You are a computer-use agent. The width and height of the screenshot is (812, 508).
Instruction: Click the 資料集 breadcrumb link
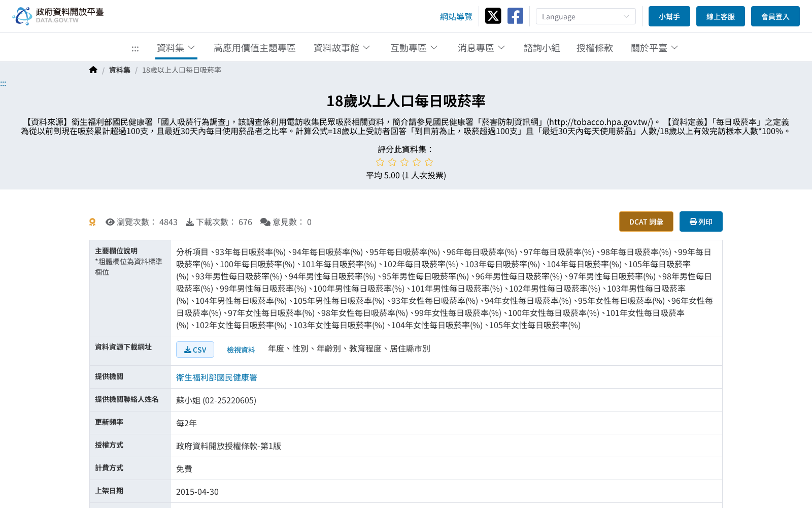(120, 70)
